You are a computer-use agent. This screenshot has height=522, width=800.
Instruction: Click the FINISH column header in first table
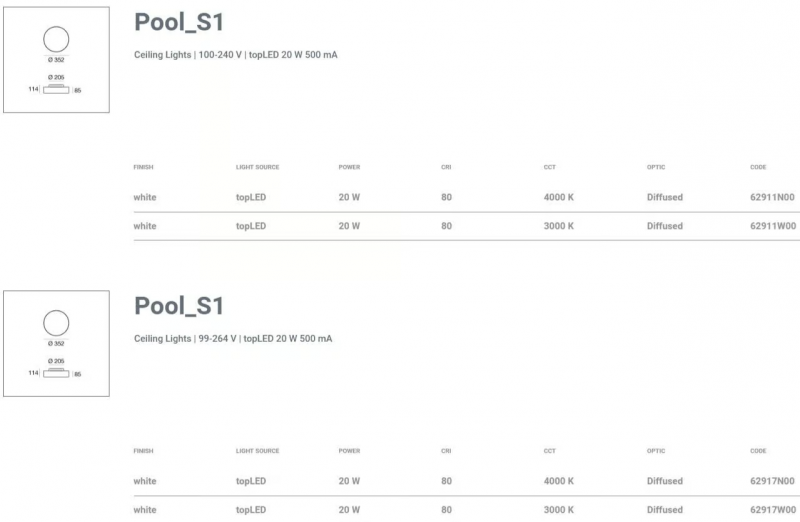point(143,167)
